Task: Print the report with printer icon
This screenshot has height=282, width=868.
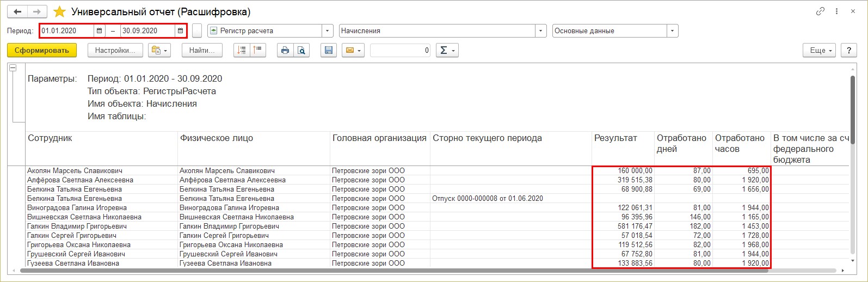Action: (x=285, y=51)
